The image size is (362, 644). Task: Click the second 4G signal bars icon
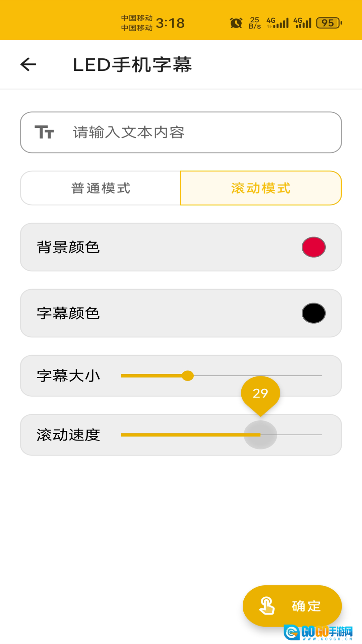click(302, 23)
